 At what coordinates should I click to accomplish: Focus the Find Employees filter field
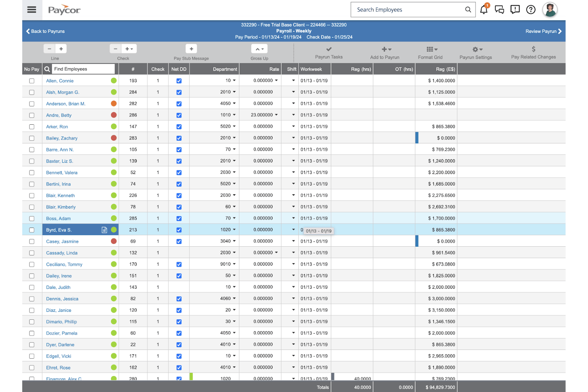(x=83, y=69)
